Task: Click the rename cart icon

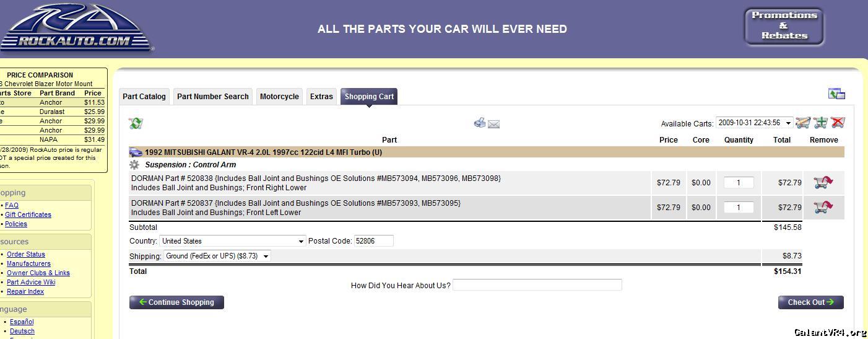Action: click(802, 123)
